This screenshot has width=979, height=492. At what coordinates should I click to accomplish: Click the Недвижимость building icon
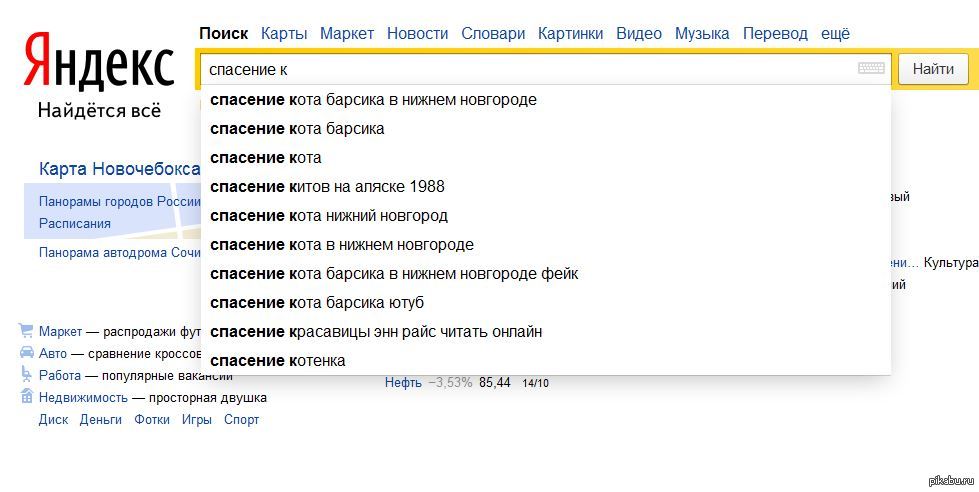[26, 397]
